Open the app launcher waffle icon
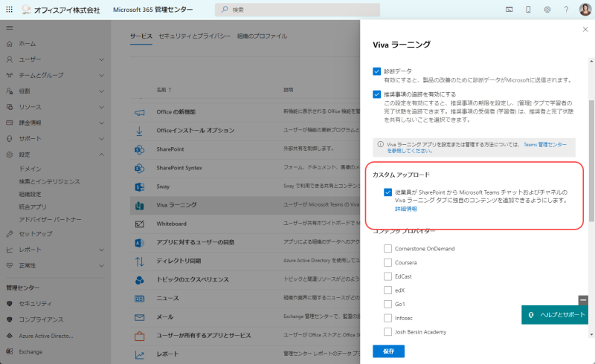The width and height of the screenshot is (595, 364). click(x=10, y=10)
